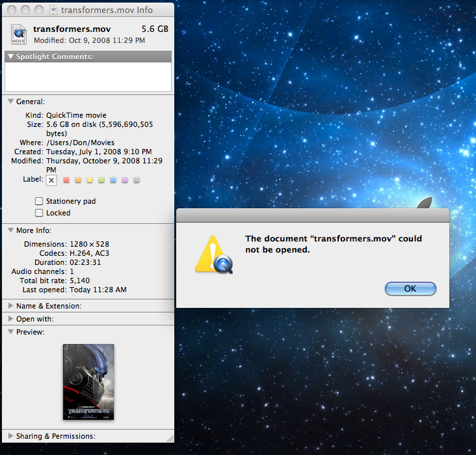Click the QuickTime movie file icon in header
476x455 pixels.
click(x=19, y=34)
